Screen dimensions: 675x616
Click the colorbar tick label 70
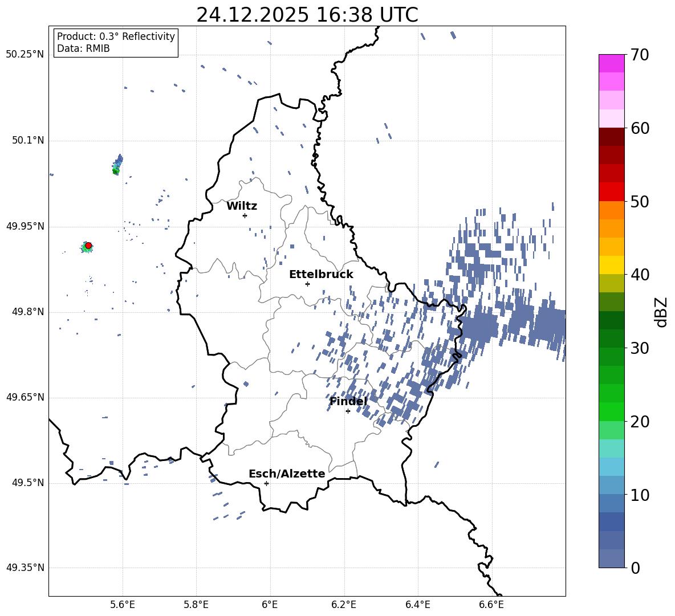click(x=640, y=55)
